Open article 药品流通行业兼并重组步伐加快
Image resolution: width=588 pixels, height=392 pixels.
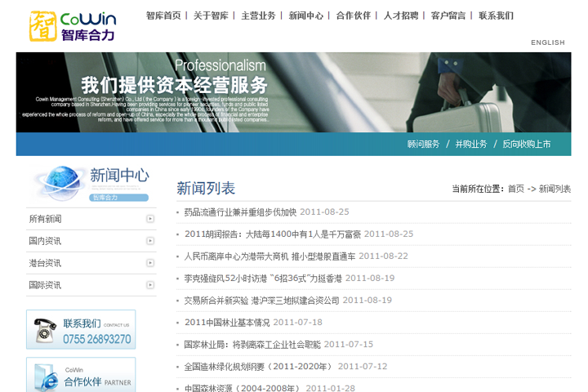click(x=240, y=212)
